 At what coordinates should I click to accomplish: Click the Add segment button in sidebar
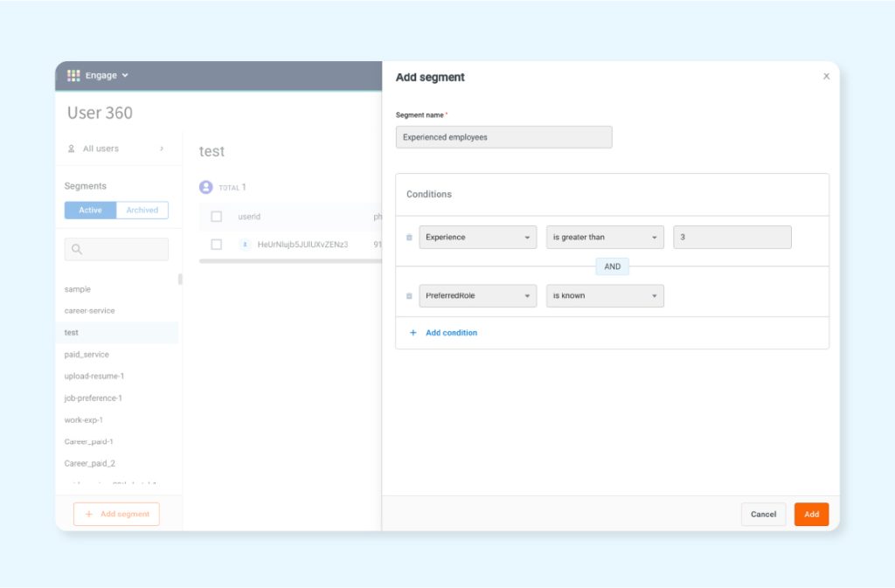[x=116, y=514]
